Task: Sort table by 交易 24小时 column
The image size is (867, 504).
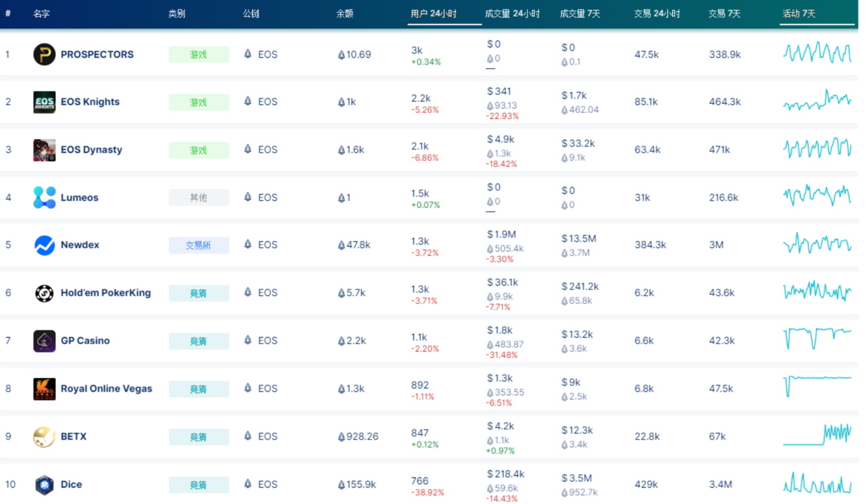Action: click(658, 13)
